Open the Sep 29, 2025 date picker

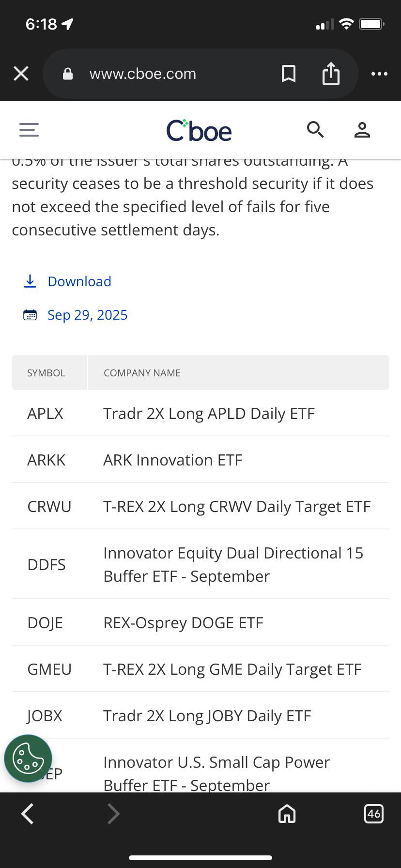pyautogui.click(x=87, y=315)
